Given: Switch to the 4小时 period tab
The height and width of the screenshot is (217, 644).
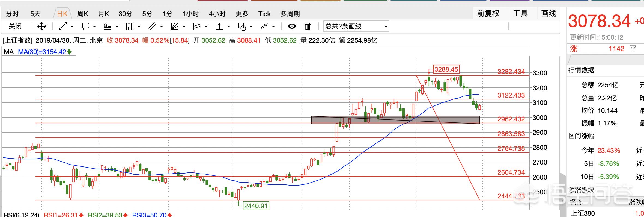Looking at the screenshot, I should [x=217, y=14].
